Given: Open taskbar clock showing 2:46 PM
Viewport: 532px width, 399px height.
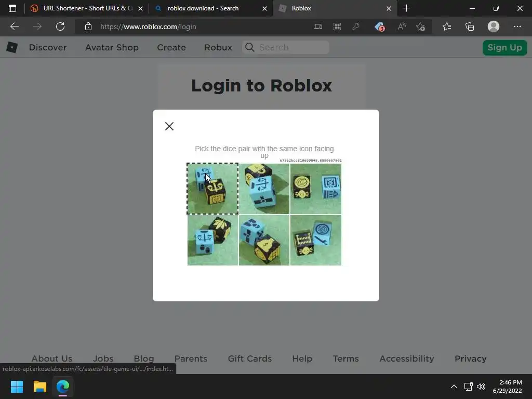Looking at the screenshot, I should tap(507, 387).
